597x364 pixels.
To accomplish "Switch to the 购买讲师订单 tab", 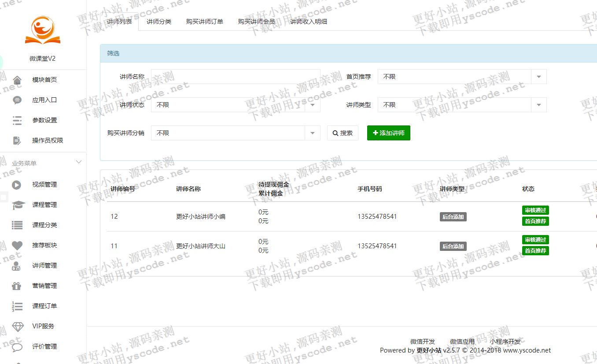I will [205, 21].
